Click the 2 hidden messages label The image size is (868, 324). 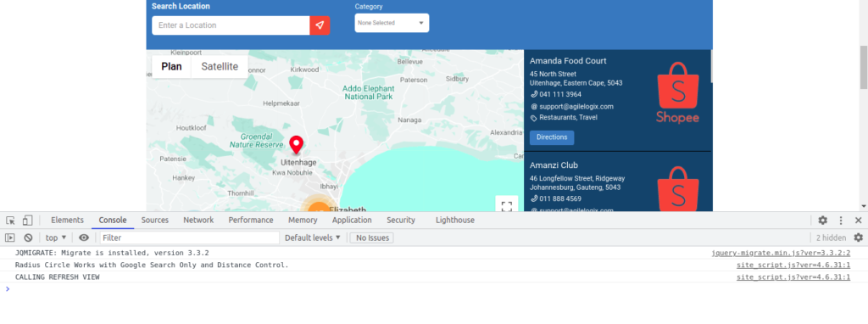[831, 237]
